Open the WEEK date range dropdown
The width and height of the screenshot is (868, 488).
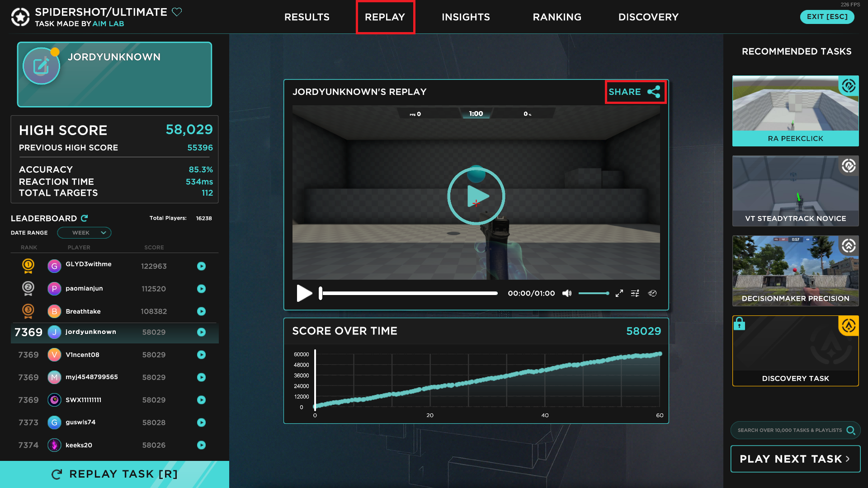[x=84, y=233]
